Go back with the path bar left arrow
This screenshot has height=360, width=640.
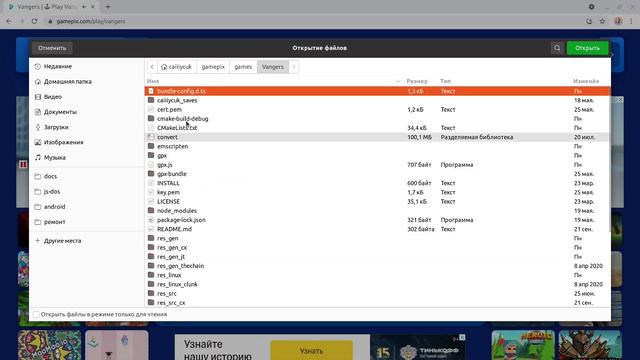(x=152, y=67)
